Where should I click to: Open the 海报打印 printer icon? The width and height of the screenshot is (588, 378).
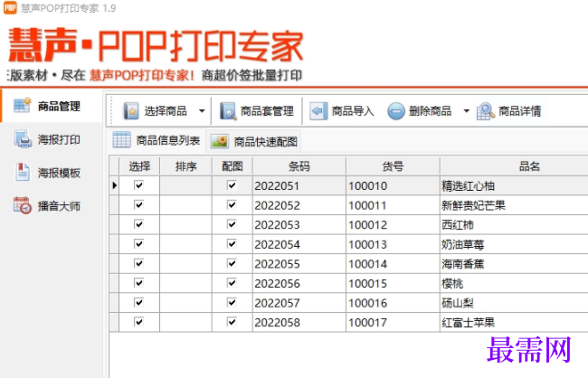[x=23, y=139]
